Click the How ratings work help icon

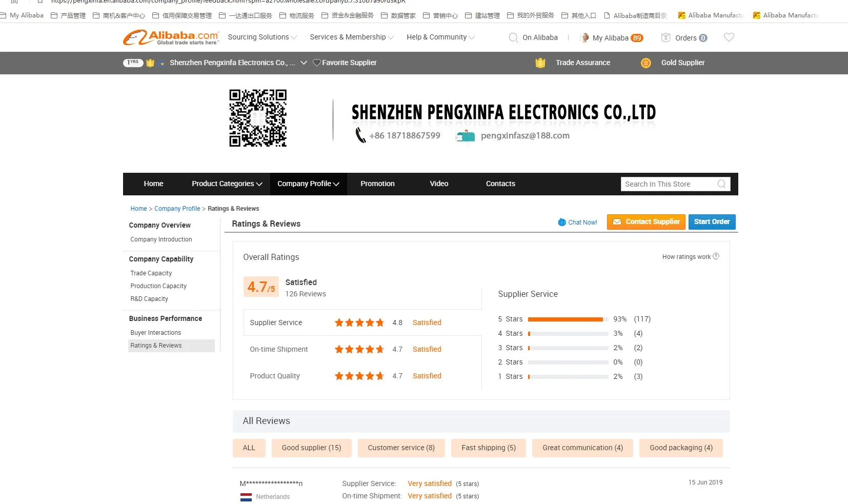pos(716,256)
